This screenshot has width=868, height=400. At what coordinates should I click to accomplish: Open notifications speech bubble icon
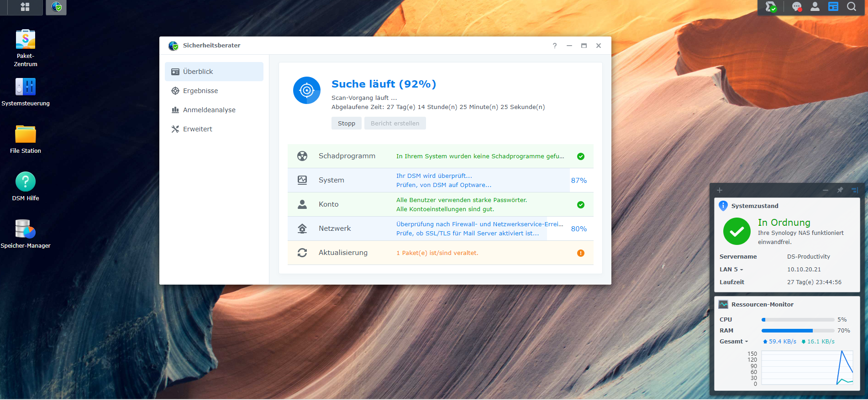(797, 7)
